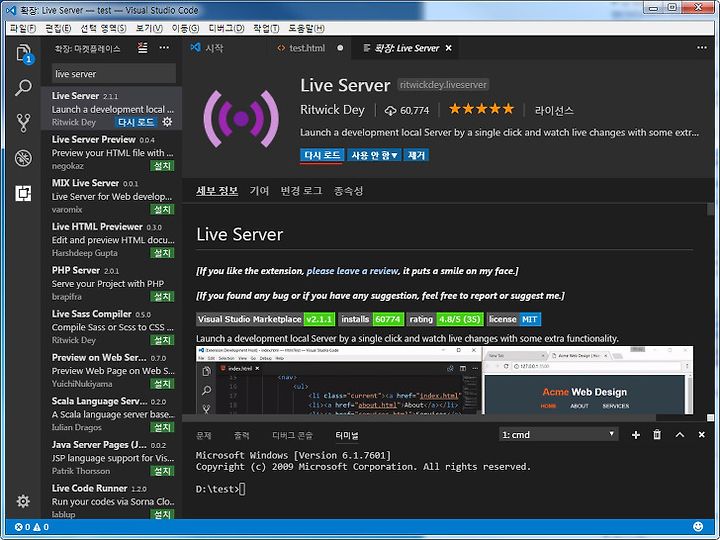720x540 pixels.
Task: Click the five-star rating
Action: (x=481, y=109)
